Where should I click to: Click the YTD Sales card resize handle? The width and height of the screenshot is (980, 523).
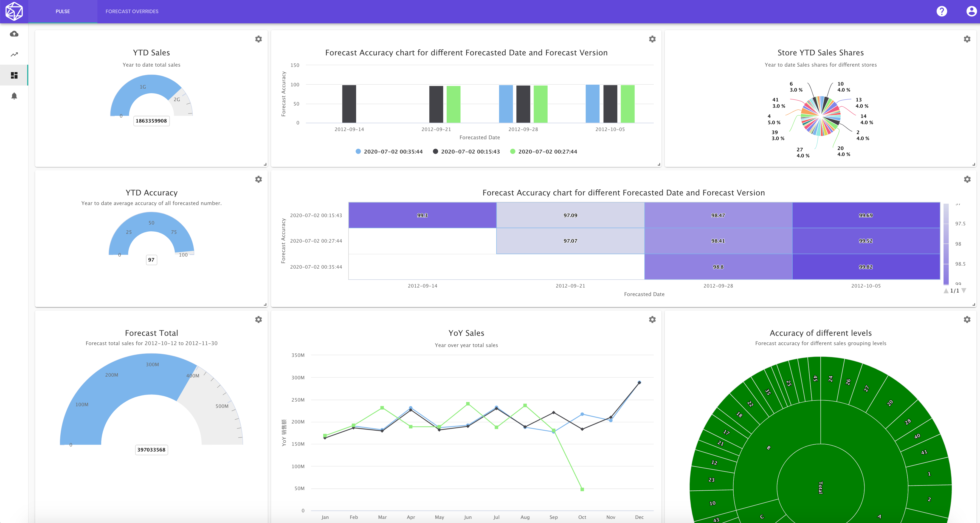pyautogui.click(x=265, y=164)
